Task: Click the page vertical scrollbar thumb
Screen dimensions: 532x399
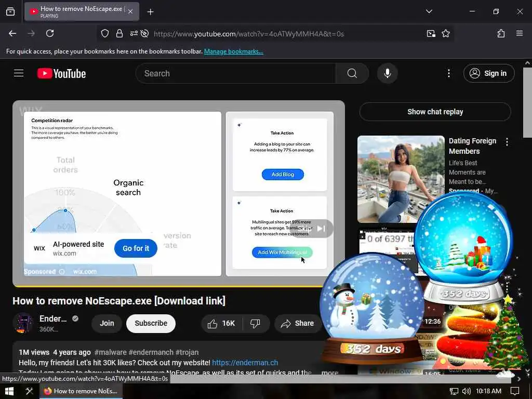Action: click(527, 102)
